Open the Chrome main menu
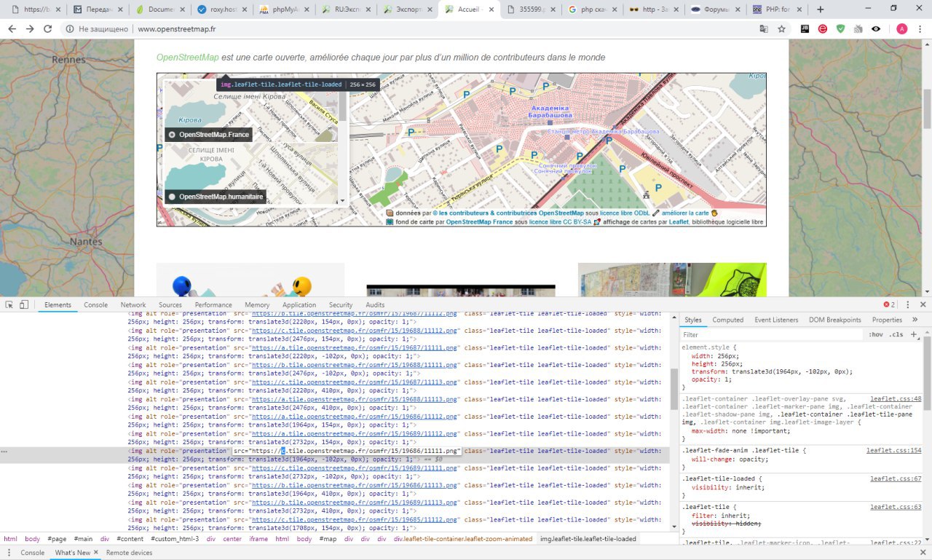932x560 pixels. tap(920, 29)
